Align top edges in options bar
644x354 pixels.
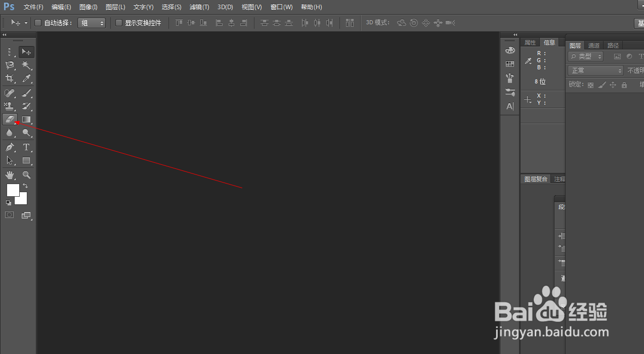click(179, 23)
